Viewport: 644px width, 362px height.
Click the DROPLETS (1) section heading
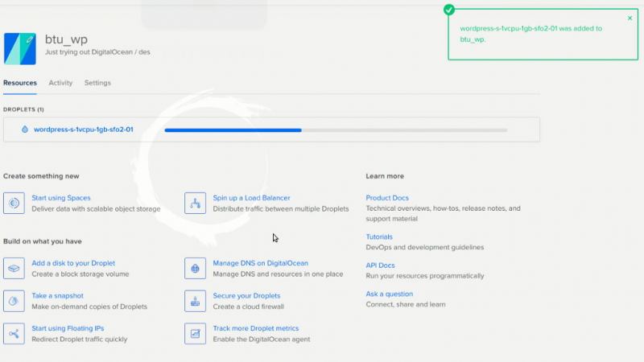point(23,109)
